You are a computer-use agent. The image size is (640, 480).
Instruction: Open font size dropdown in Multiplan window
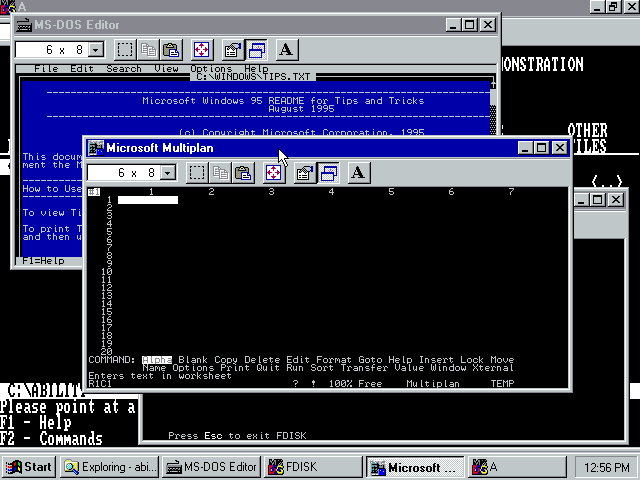tap(168, 173)
